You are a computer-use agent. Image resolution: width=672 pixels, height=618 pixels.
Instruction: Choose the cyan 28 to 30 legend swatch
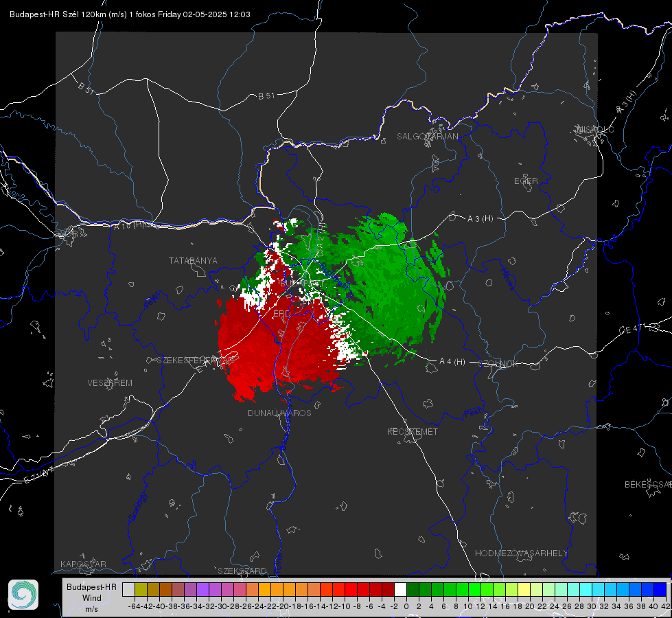coord(586,589)
